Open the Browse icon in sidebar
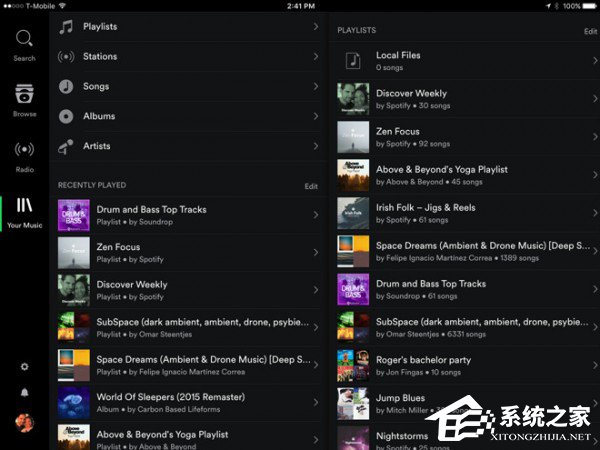 click(24, 94)
